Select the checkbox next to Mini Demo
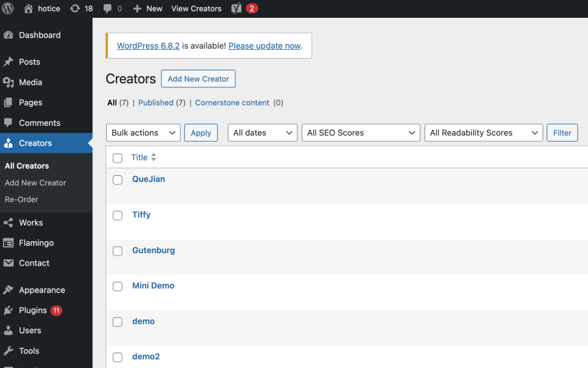Image resolution: width=588 pixels, height=368 pixels. [x=118, y=286]
